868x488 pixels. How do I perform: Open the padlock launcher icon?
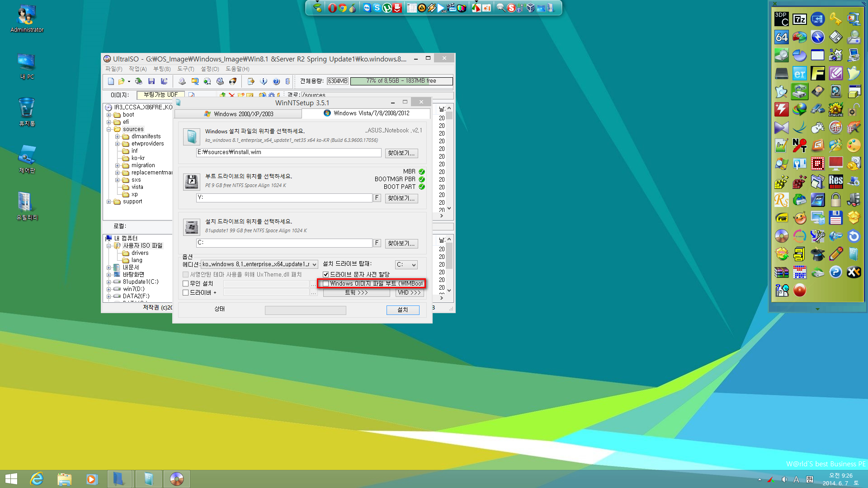coord(836,200)
